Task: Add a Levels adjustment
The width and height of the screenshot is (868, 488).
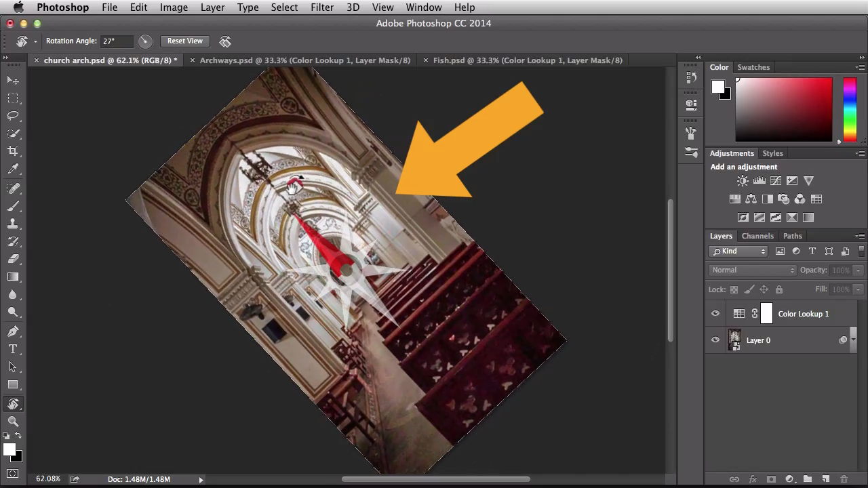Action: (759, 181)
